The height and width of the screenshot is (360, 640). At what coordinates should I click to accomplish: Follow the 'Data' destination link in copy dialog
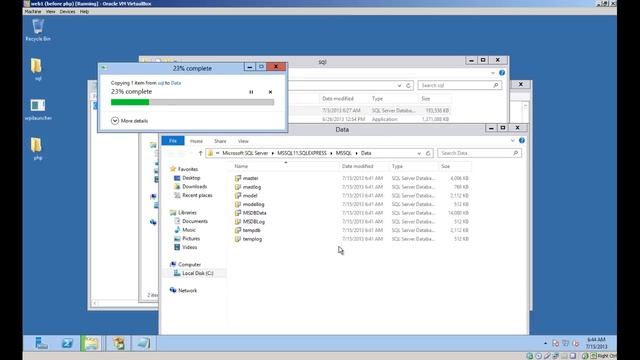tap(176, 83)
